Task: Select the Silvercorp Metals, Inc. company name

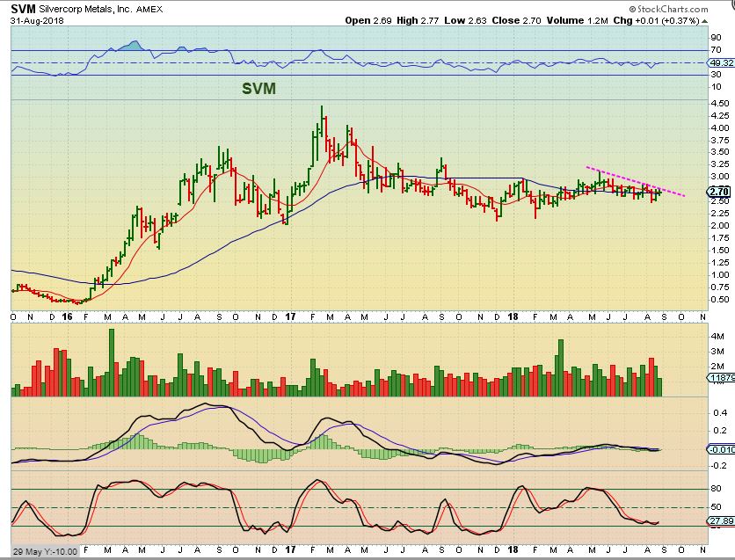Action: tap(85, 10)
